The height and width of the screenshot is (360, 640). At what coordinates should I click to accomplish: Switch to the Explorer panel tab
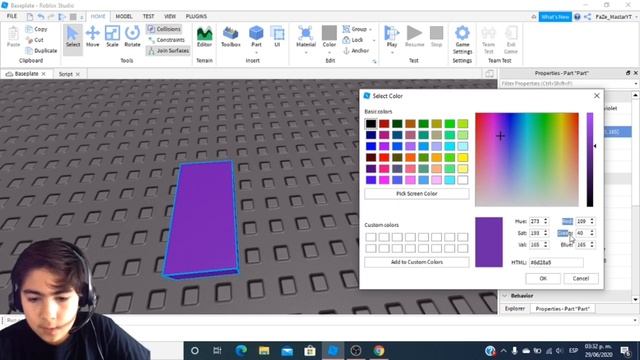tap(515, 309)
